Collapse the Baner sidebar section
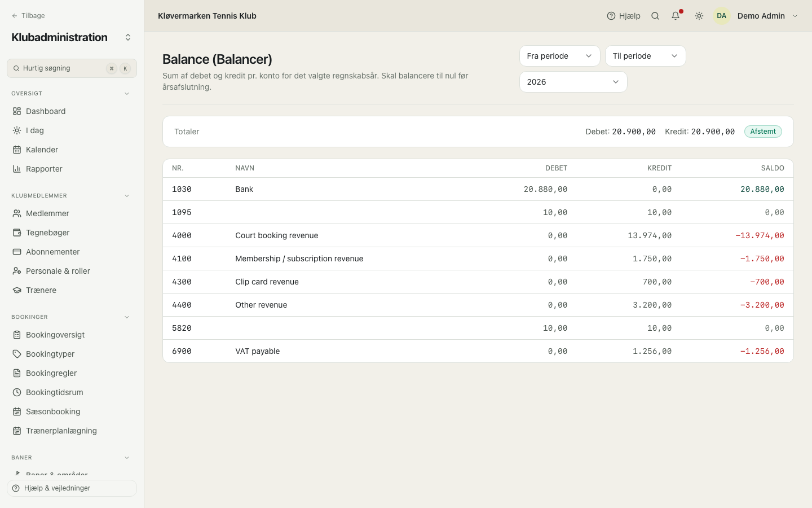Screen dimensions: 812x508 tap(127, 458)
